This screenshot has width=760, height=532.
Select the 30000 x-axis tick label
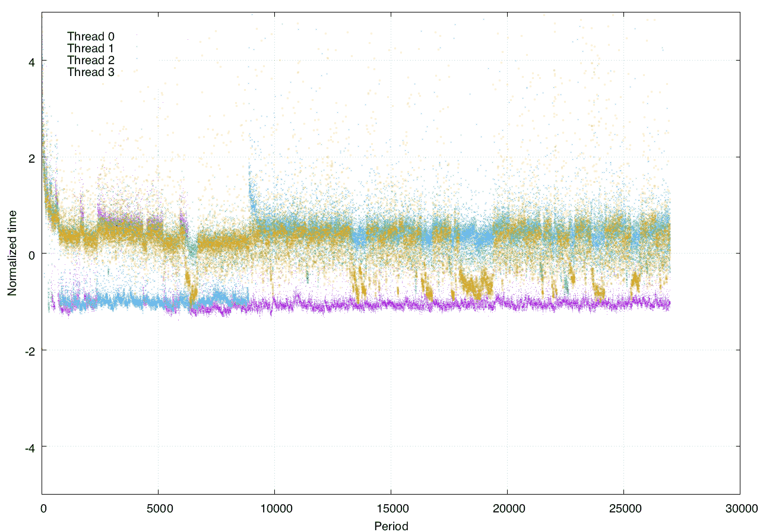tap(739, 508)
